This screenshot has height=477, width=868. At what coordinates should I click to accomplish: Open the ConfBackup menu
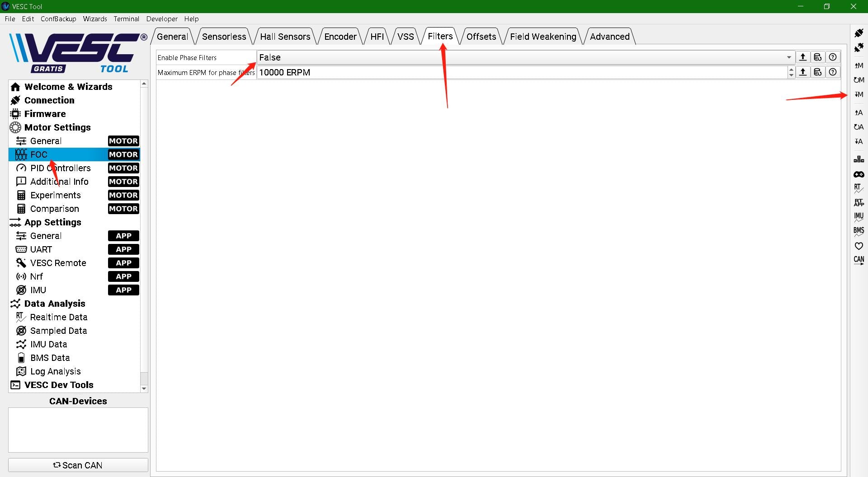[x=58, y=19]
